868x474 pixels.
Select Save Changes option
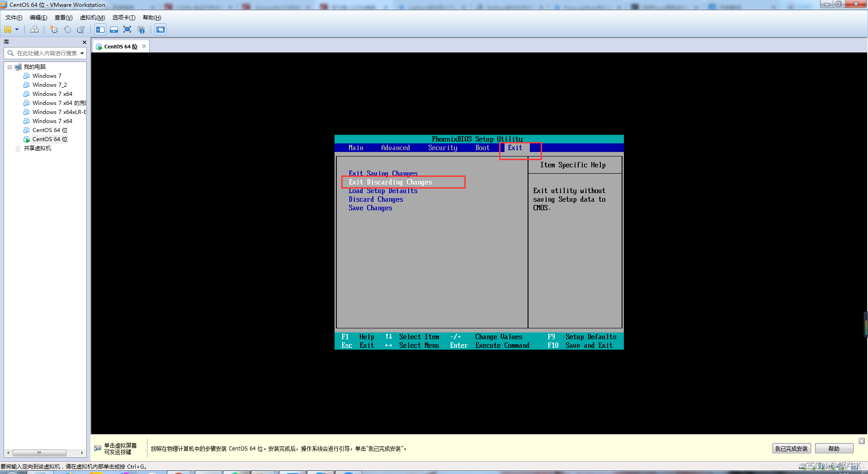pos(370,208)
